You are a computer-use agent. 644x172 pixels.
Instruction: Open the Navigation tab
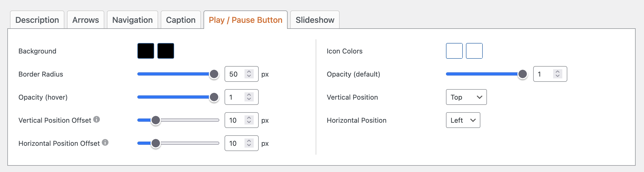pyautogui.click(x=132, y=20)
